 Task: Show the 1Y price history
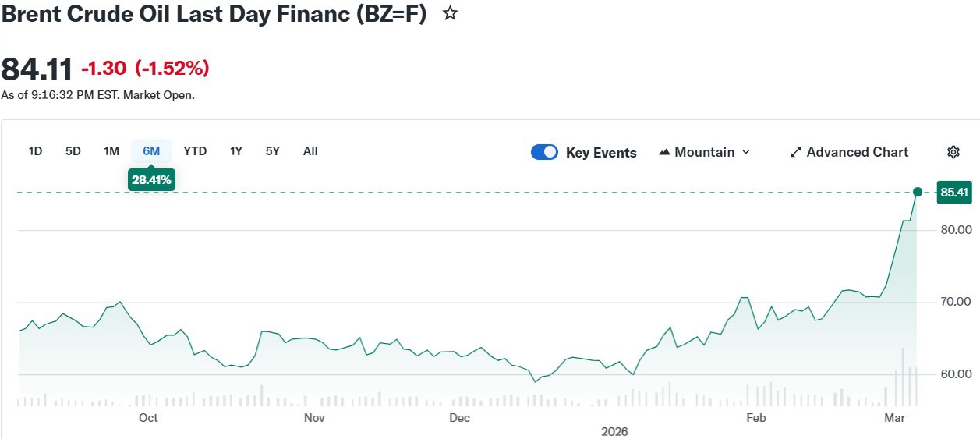[x=235, y=151]
